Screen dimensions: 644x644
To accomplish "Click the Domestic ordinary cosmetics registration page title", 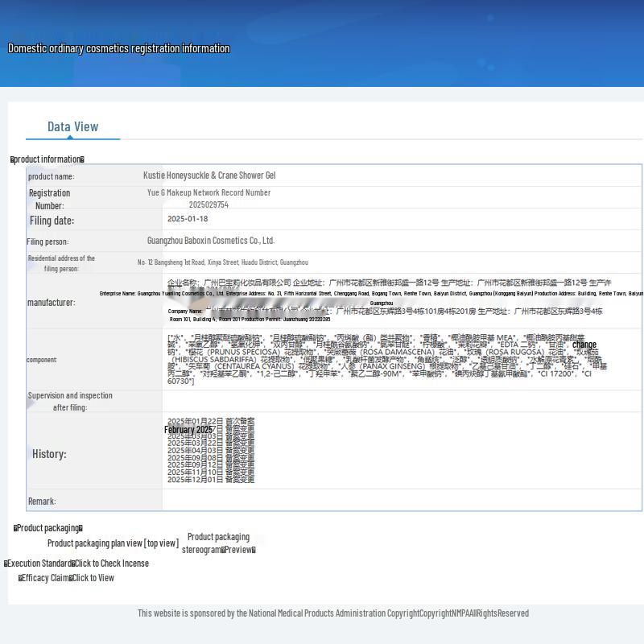I will (x=118, y=48).
